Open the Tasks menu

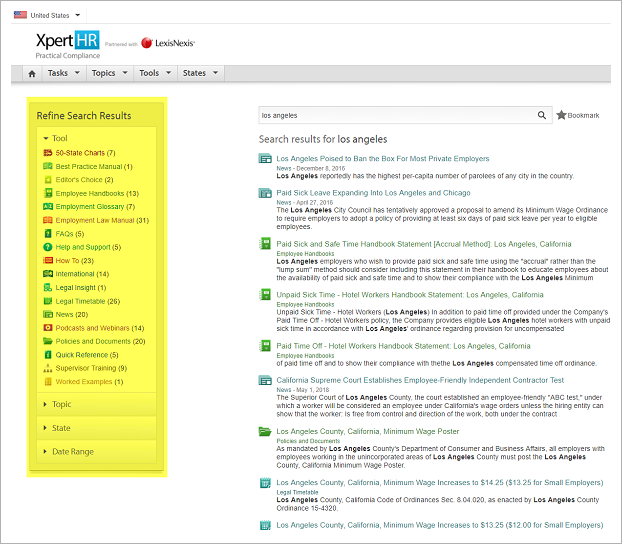pyautogui.click(x=62, y=73)
